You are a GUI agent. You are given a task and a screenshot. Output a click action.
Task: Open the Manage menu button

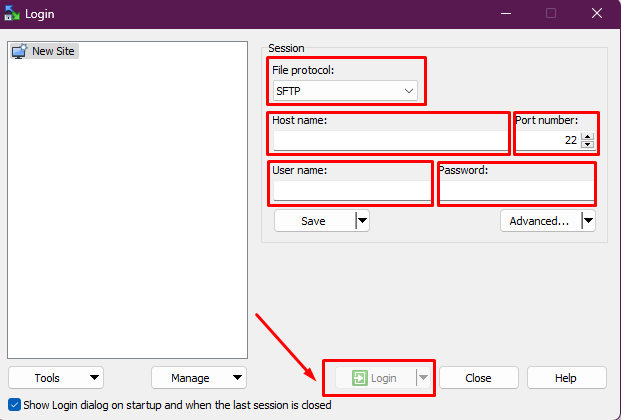coord(198,378)
